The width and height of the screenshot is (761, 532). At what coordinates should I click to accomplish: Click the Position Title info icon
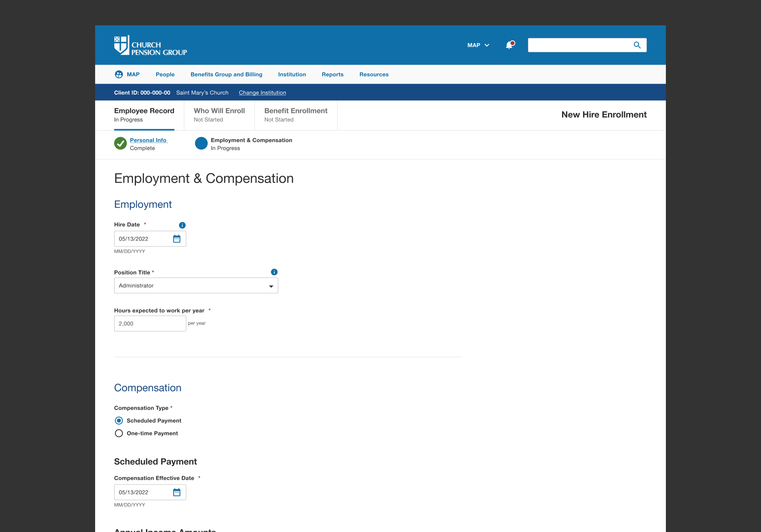coord(274,272)
